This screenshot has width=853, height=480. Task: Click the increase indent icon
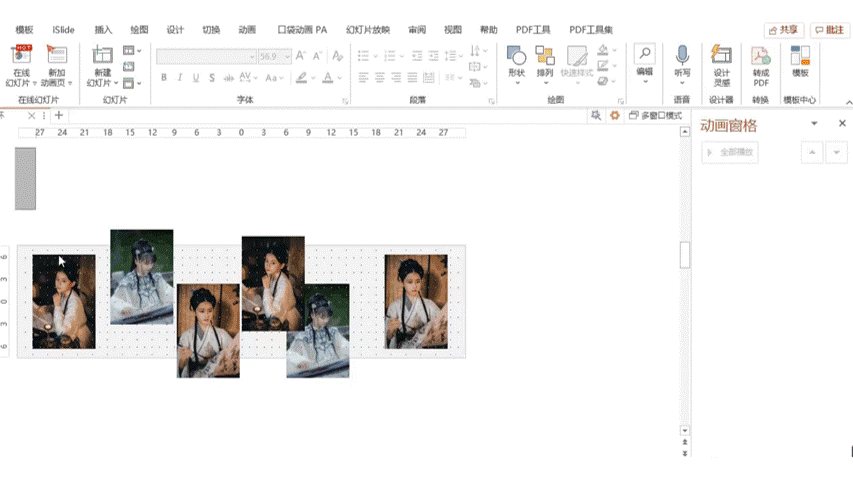(x=434, y=56)
